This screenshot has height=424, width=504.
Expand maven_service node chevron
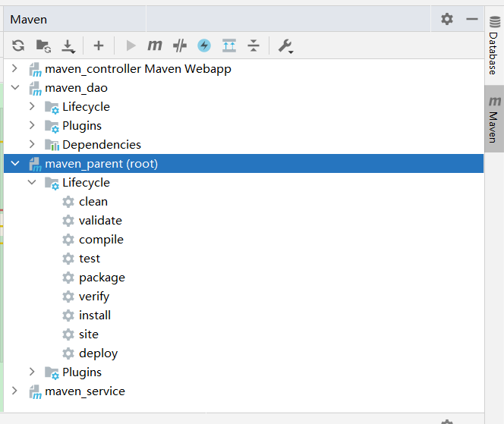[14, 391]
